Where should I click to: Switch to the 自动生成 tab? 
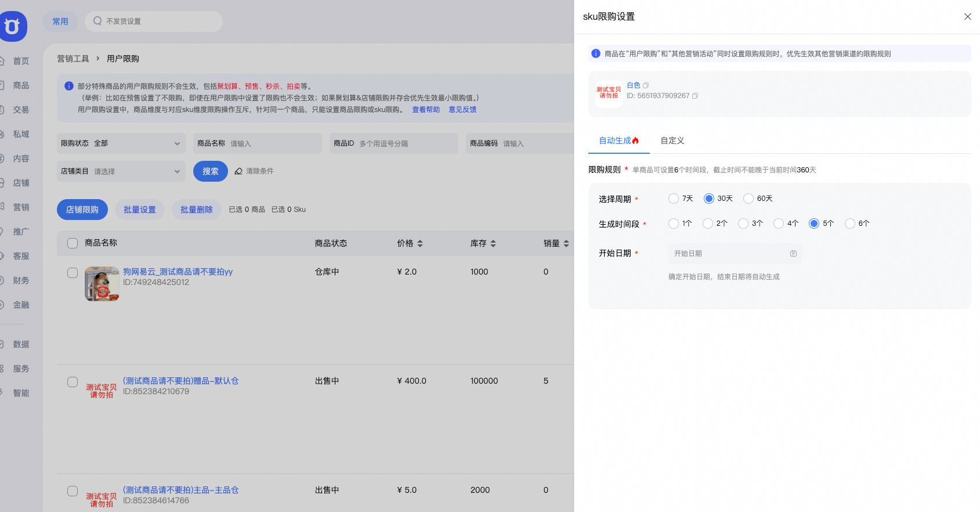[x=619, y=140]
